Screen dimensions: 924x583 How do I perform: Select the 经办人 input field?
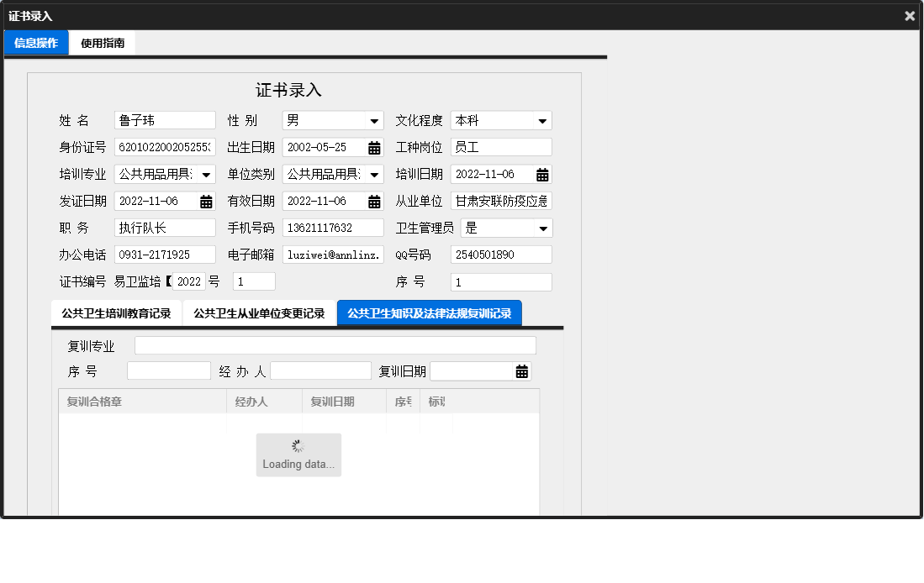point(320,370)
